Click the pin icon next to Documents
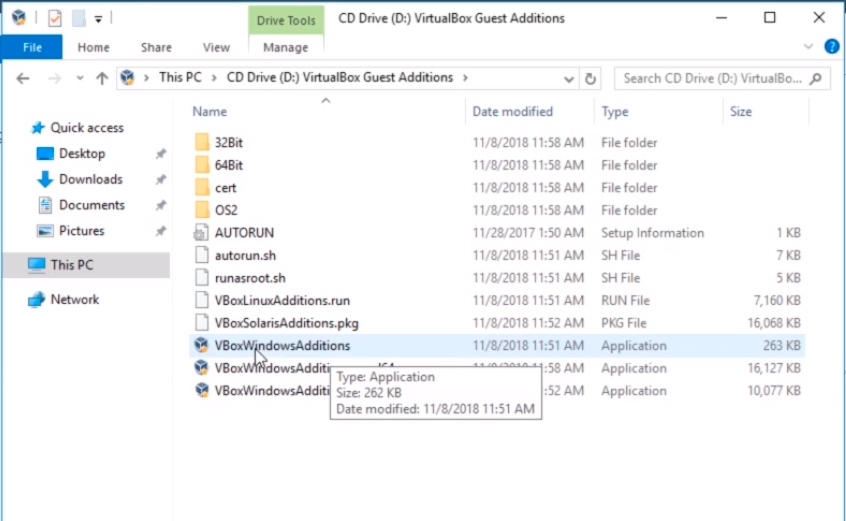The width and height of the screenshot is (846, 521). tap(161, 205)
